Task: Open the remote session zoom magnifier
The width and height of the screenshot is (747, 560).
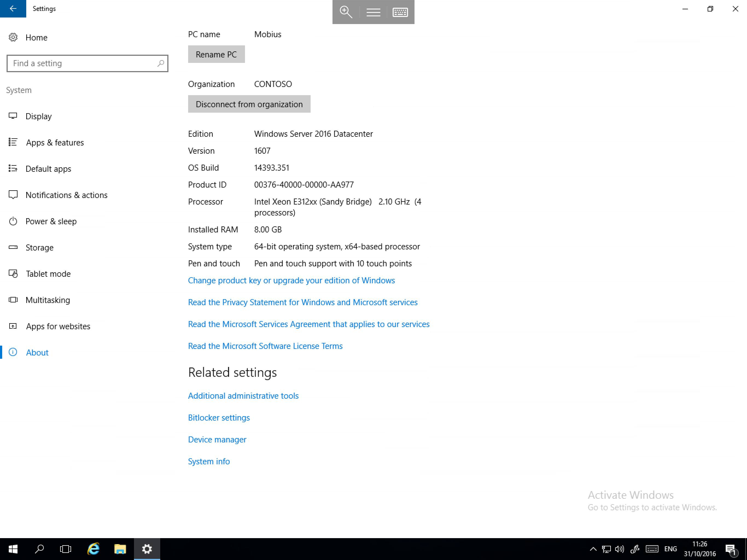Action: [x=346, y=12]
